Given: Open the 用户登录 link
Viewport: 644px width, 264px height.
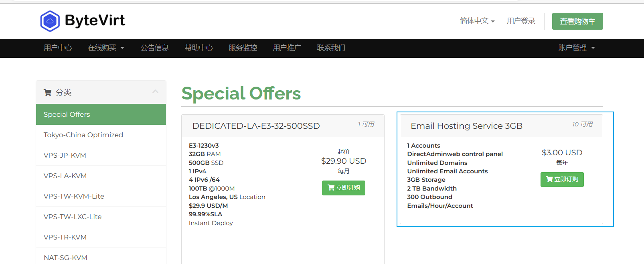Looking at the screenshot, I should tap(521, 21).
